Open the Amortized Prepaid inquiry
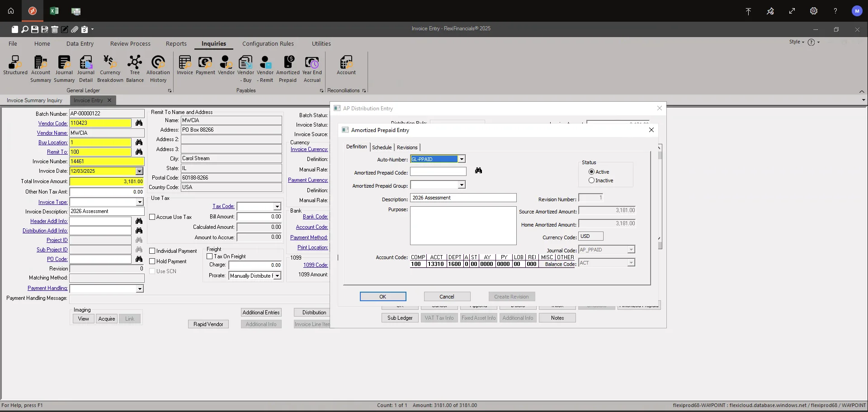 pos(288,67)
